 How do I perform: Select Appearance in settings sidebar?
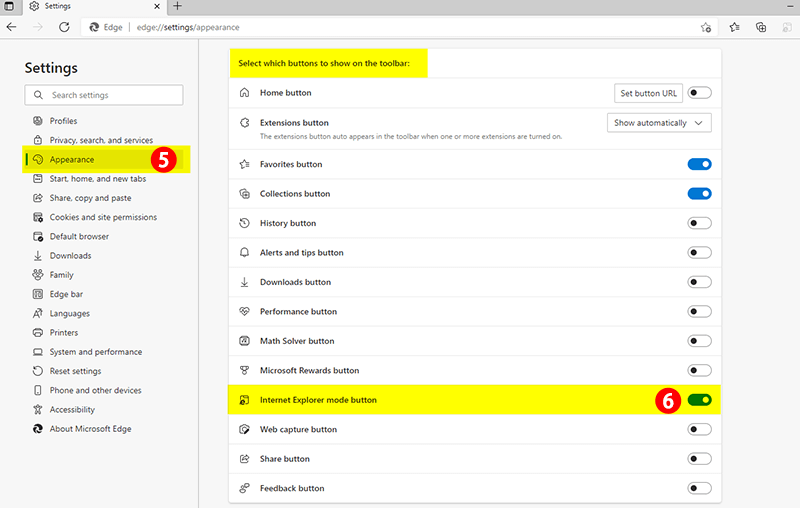tap(104, 160)
